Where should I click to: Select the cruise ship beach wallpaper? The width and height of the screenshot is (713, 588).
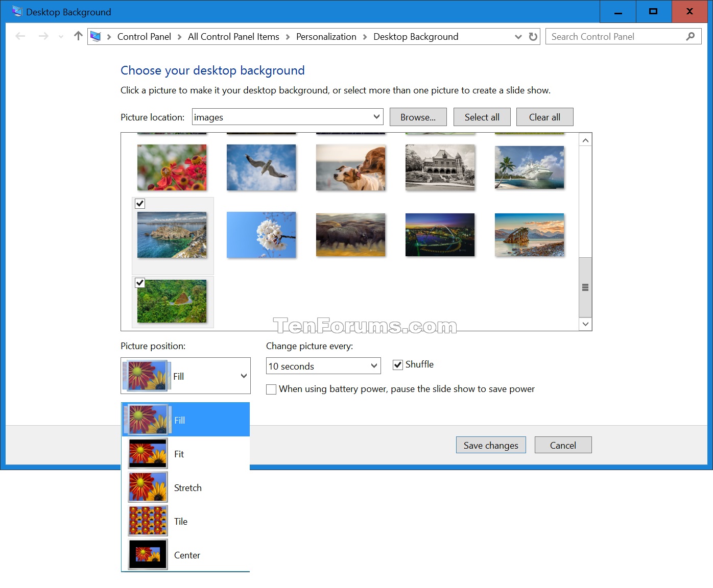point(529,167)
